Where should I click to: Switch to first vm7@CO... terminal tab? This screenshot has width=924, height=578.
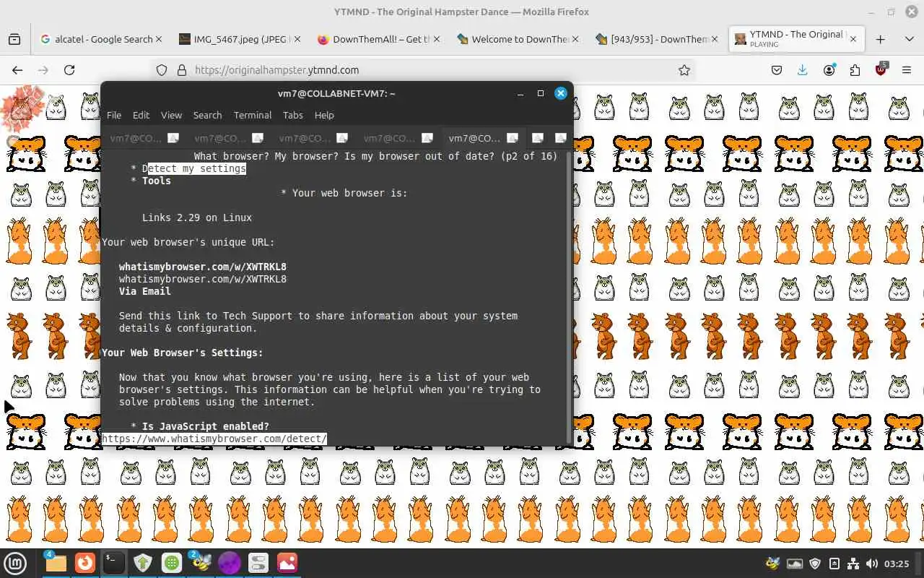click(136, 138)
